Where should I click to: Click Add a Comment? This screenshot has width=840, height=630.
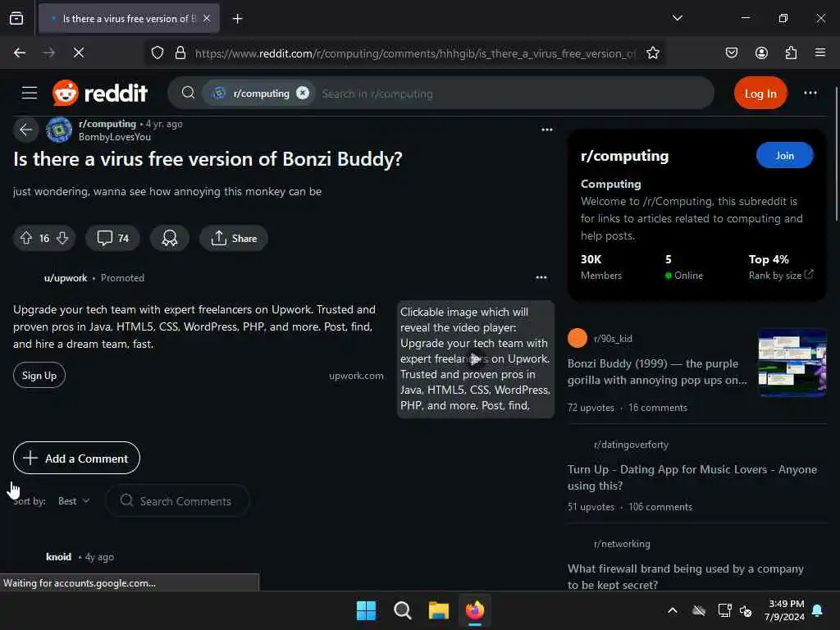(x=76, y=458)
